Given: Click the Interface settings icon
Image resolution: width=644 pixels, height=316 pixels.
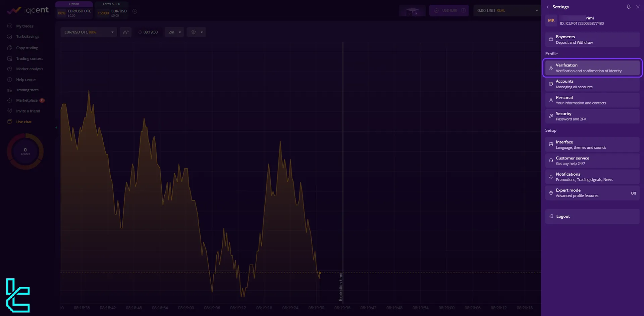Looking at the screenshot, I should tap(551, 145).
